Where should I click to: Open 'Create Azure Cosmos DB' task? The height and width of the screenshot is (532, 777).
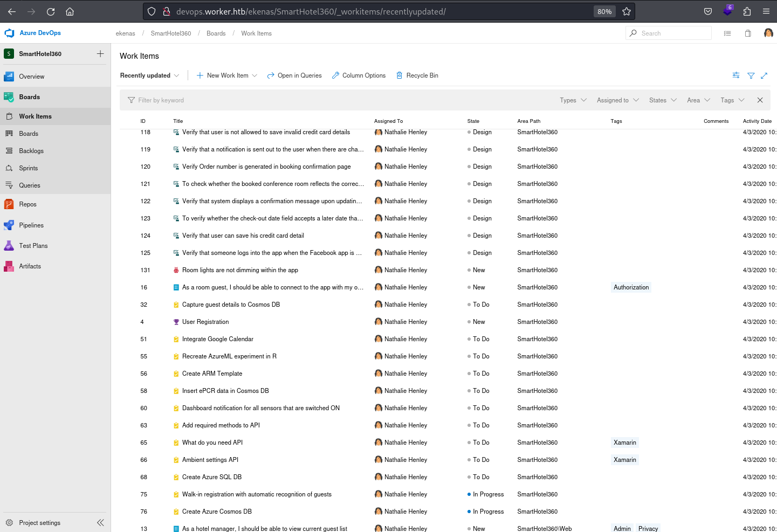(217, 512)
